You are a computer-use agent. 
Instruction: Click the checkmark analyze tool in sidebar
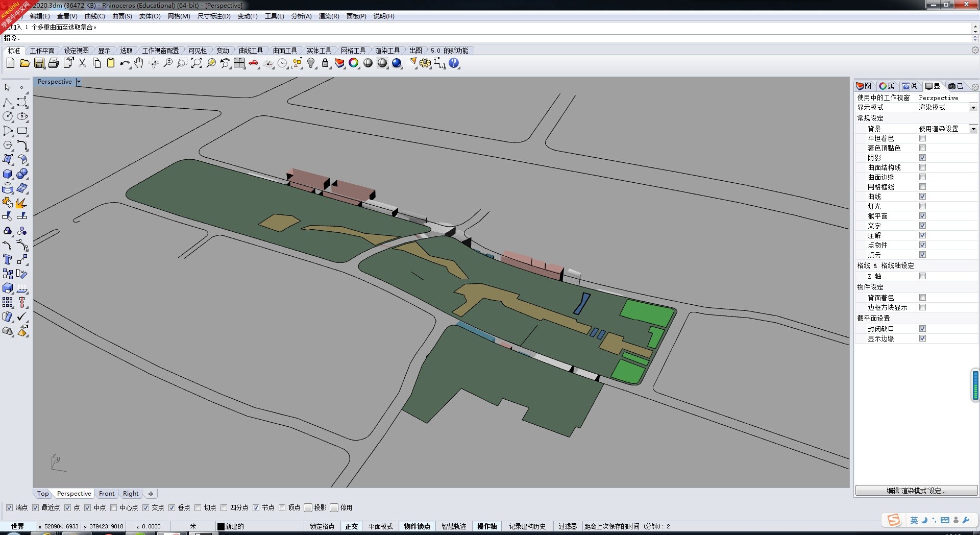pyautogui.click(x=22, y=317)
